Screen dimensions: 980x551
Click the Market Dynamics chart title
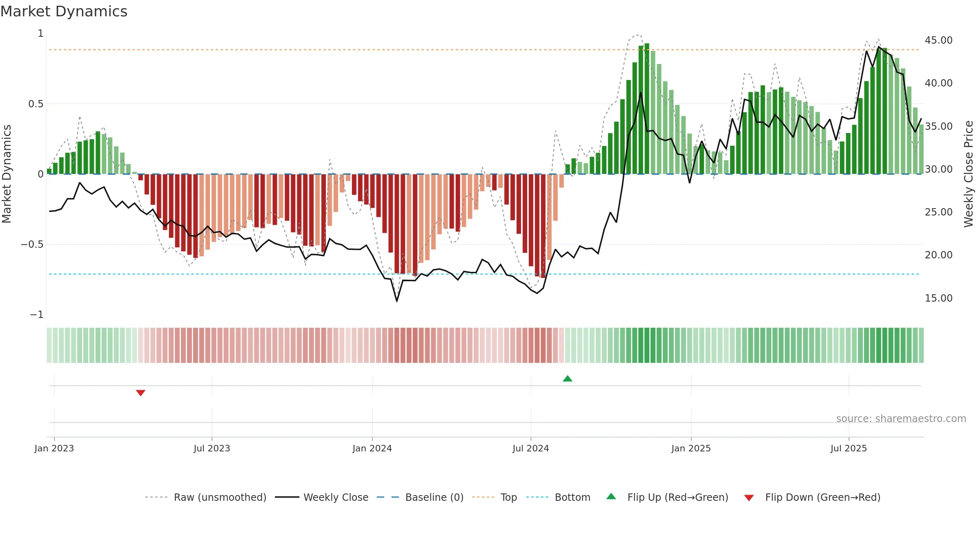(64, 11)
